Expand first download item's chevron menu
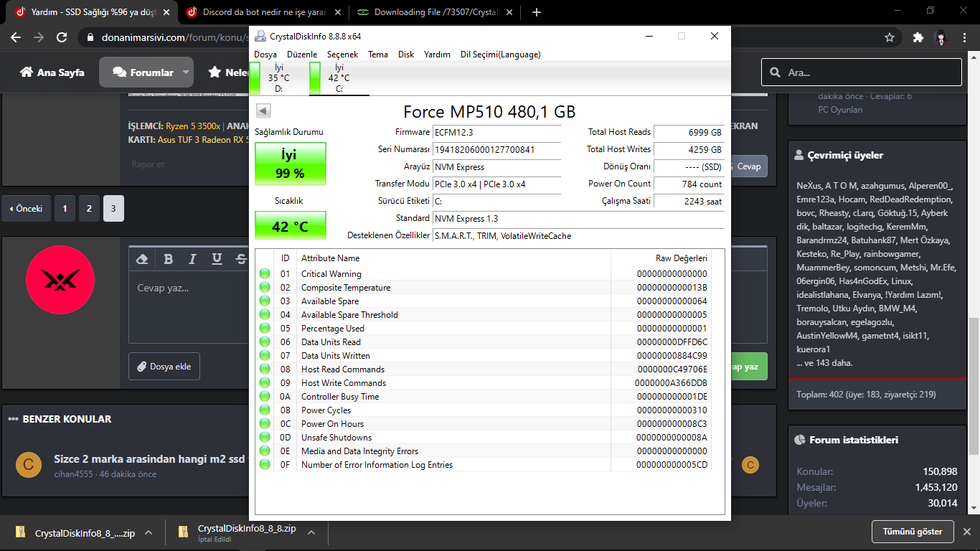Screen dimensions: 980x551 coord(149,532)
